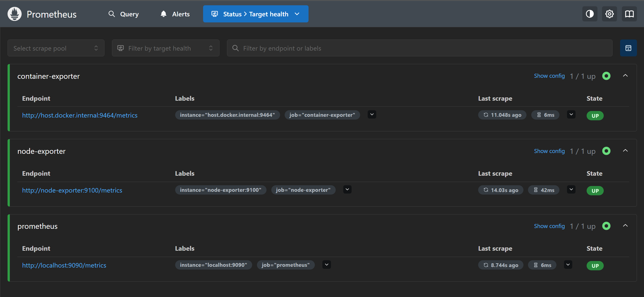
Task: Expand scrape details next to 11.048s ago
Action: pyautogui.click(x=571, y=115)
